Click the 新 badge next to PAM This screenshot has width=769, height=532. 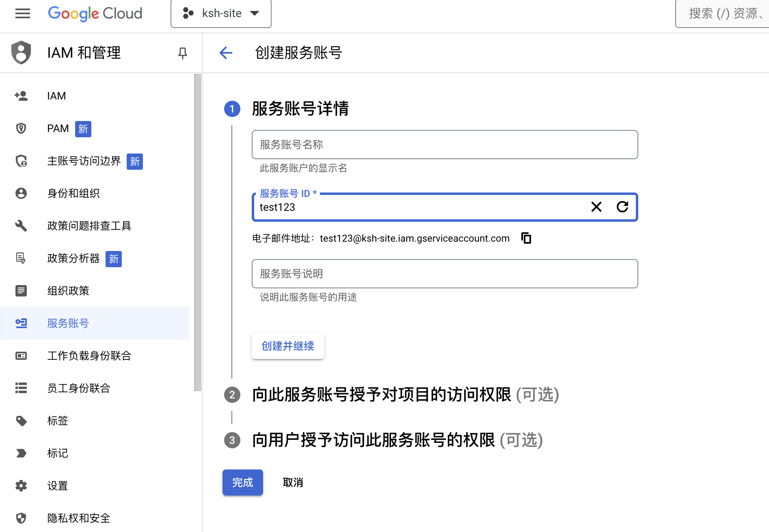(x=83, y=129)
